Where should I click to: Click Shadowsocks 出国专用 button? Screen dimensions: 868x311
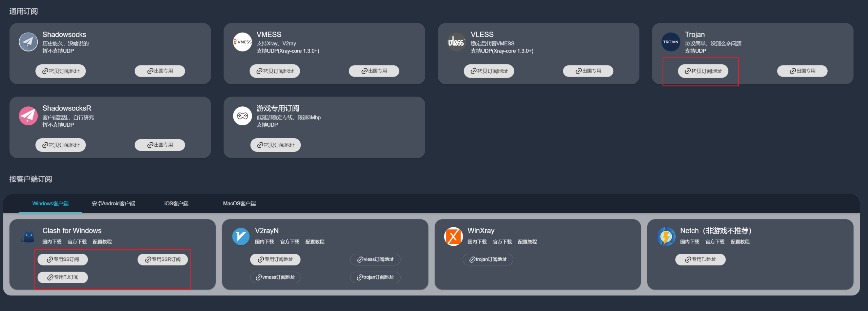160,71
